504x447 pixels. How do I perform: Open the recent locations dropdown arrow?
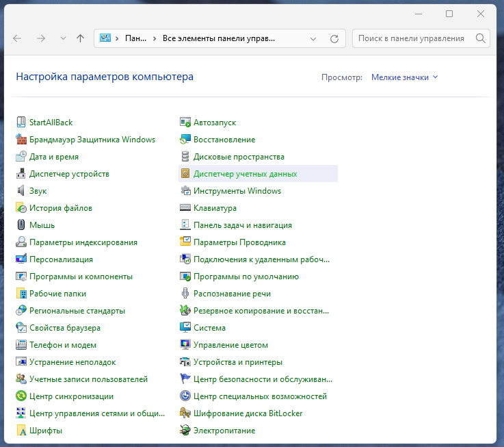tap(63, 38)
